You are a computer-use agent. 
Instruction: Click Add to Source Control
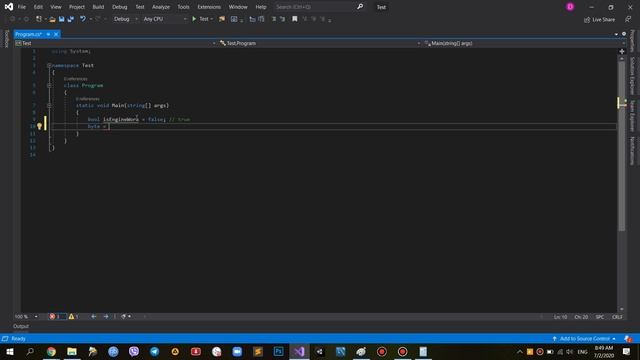584,339
